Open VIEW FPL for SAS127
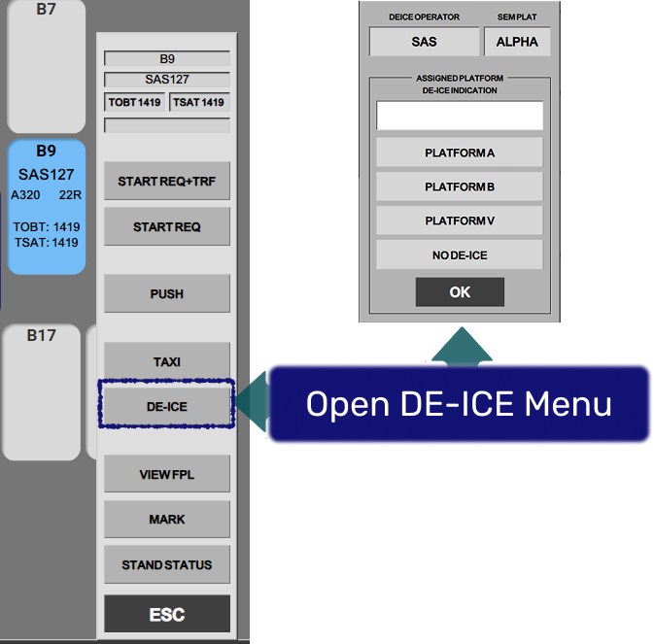Screen dimensions: 654x644 click(x=167, y=474)
